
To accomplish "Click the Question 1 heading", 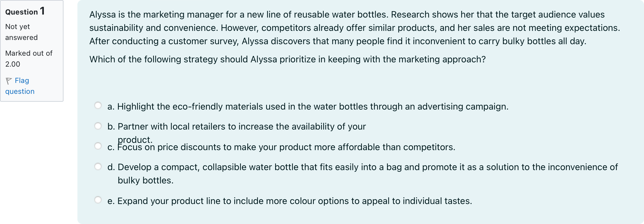I will click(25, 12).
